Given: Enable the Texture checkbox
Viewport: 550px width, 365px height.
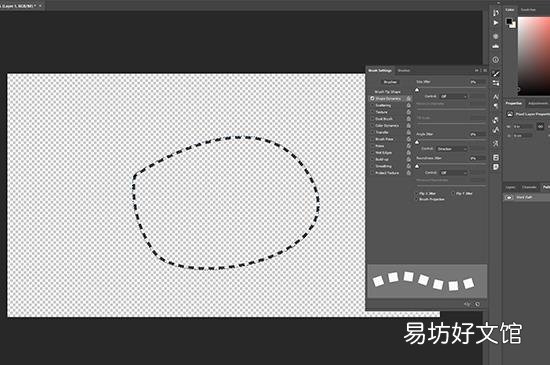Looking at the screenshot, I should (372, 112).
